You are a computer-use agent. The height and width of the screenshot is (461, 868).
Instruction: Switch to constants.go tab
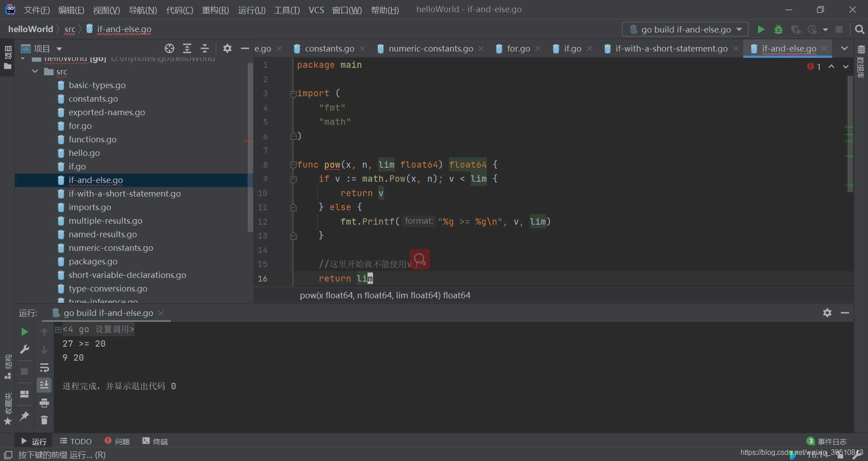click(x=329, y=48)
